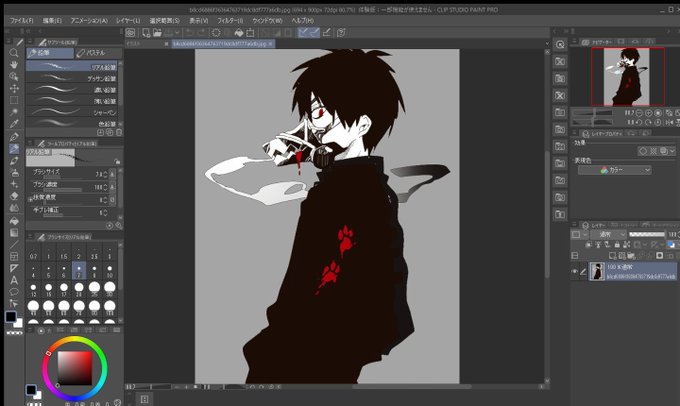Expand the layer effect options dropdown arrow

672,151
